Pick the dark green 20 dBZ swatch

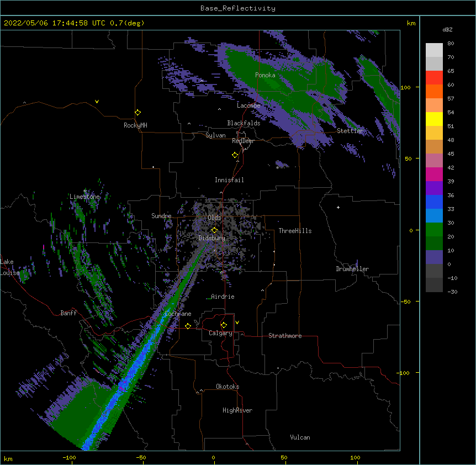tap(434, 244)
